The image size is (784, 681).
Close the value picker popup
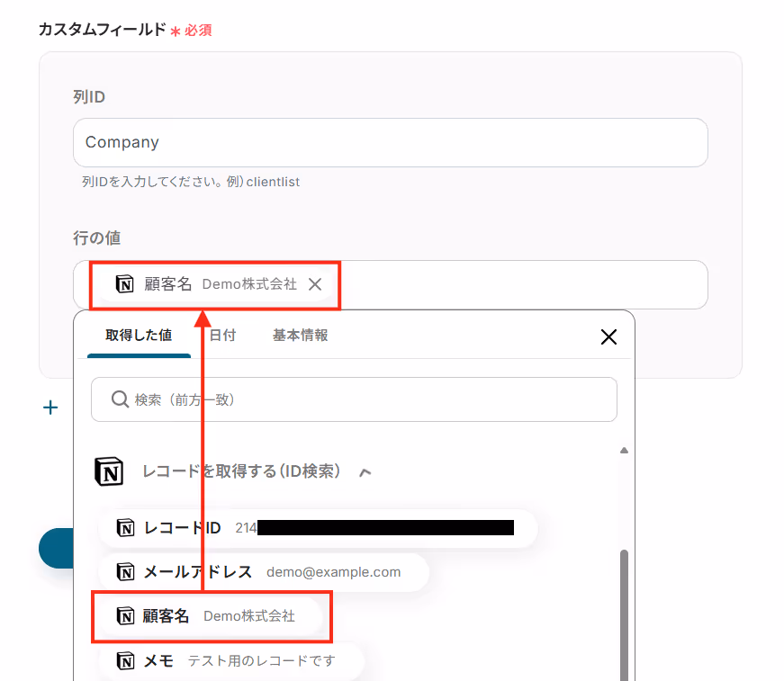point(608,336)
